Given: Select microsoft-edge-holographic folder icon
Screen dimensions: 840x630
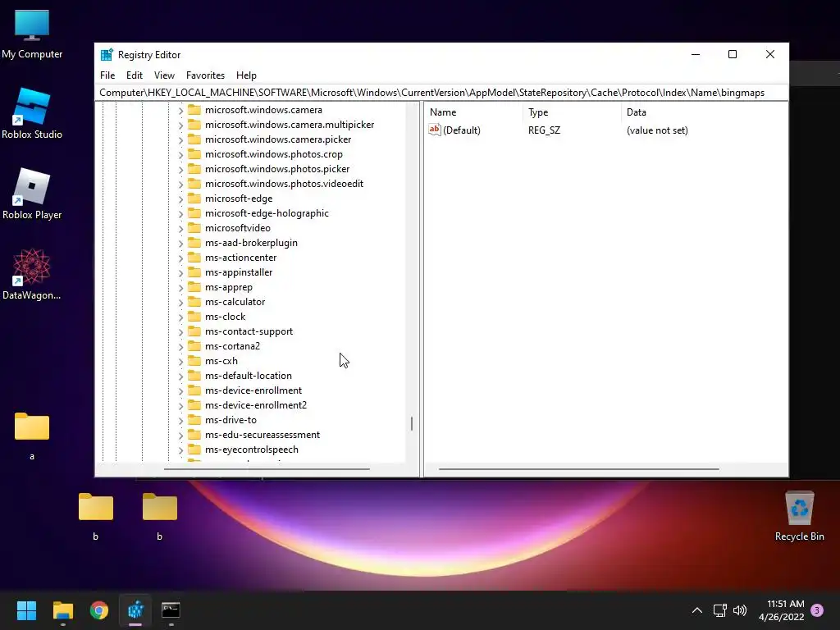Looking at the screenshot, I should click(x=194, y=213).
